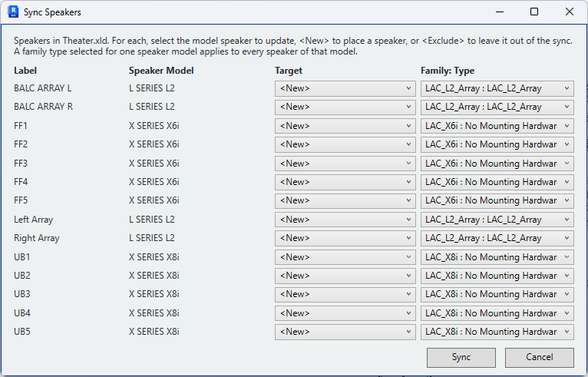Click the Family: Type column header
Screen dimensions: 588x377
(x=448, y=71)
